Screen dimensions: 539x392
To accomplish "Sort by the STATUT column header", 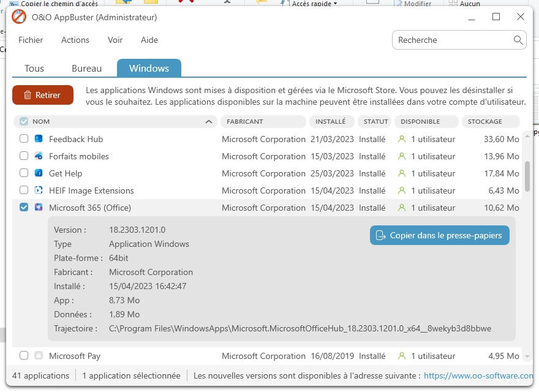I will (x=374, y=121).
